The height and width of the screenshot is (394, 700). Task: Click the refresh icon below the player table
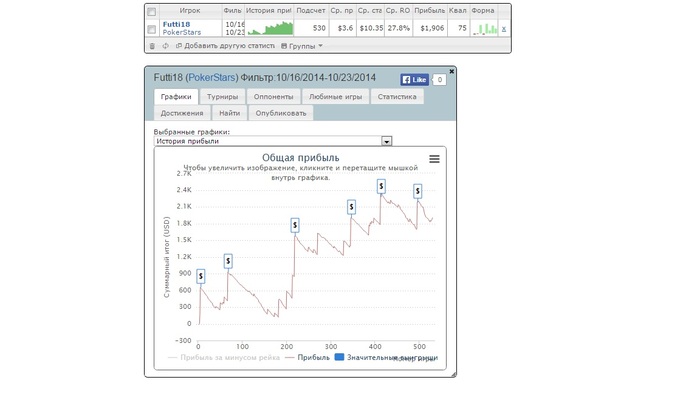tap(166, 46)
